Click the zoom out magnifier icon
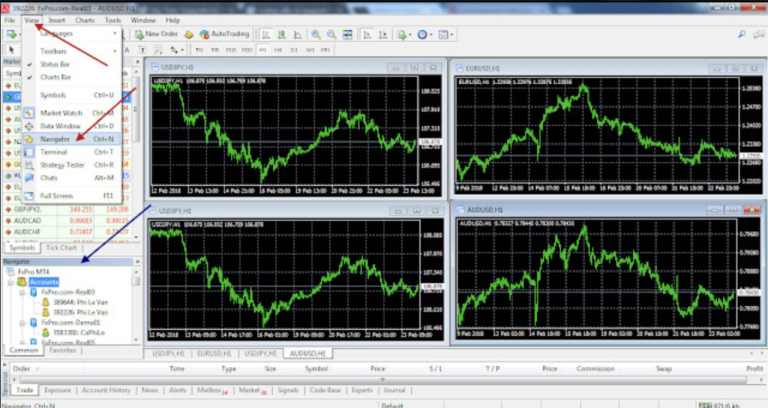This screenshot has height=408, width=768. pos(331,34)
